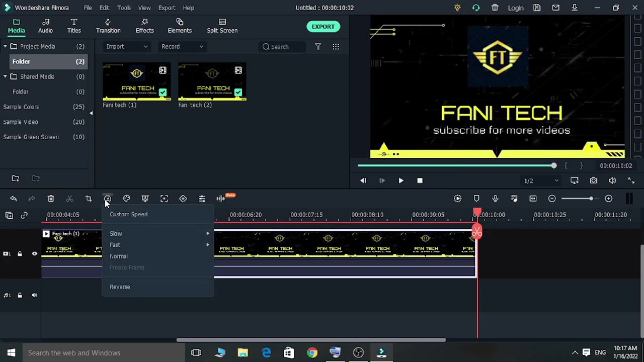This screenshot has width=644, height=362.
Task: Add a marker with the shield icon
Action: pyautogui.click(x=476, y=199)
